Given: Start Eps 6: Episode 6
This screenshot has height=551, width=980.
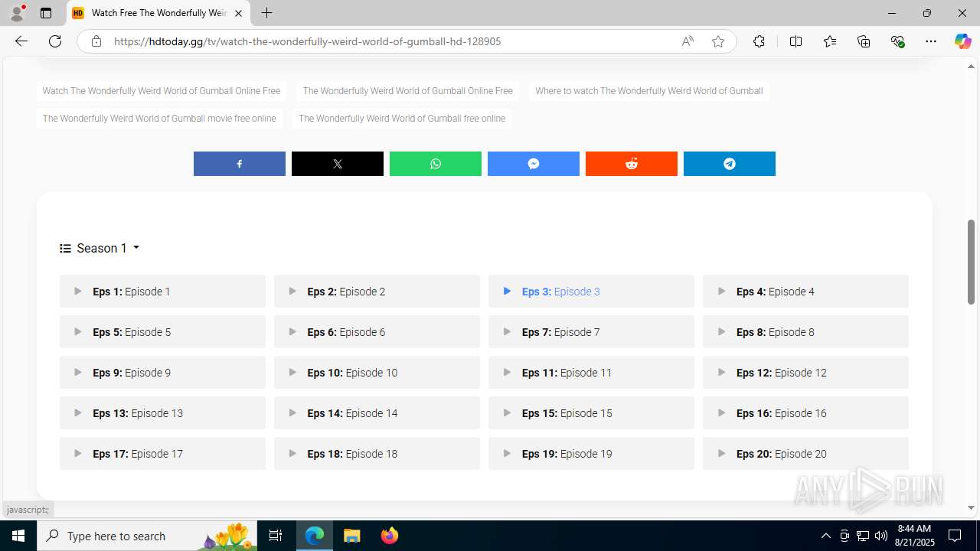Looking at the screenshot, I should [x=377, y=332].
